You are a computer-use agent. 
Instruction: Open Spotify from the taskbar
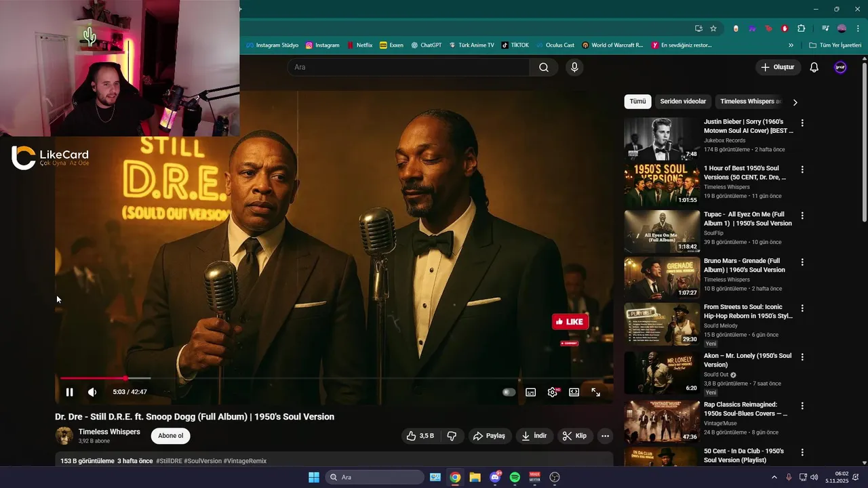pos(515,477)
